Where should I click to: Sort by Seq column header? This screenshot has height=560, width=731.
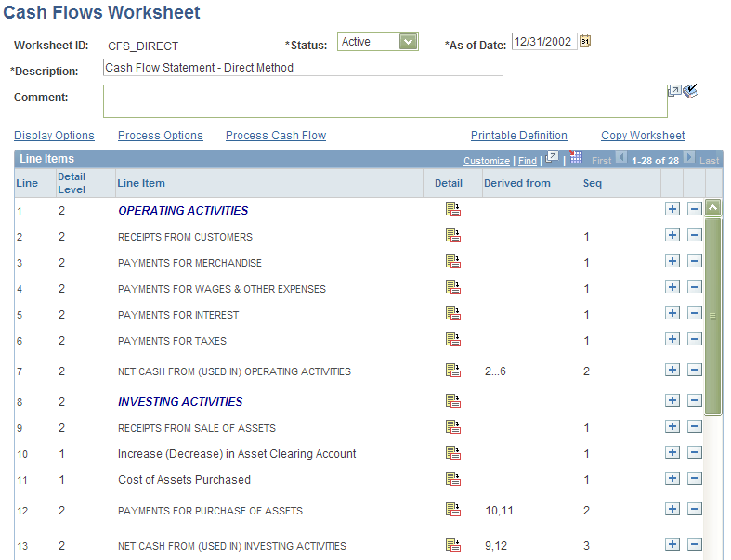click(593, 183)
